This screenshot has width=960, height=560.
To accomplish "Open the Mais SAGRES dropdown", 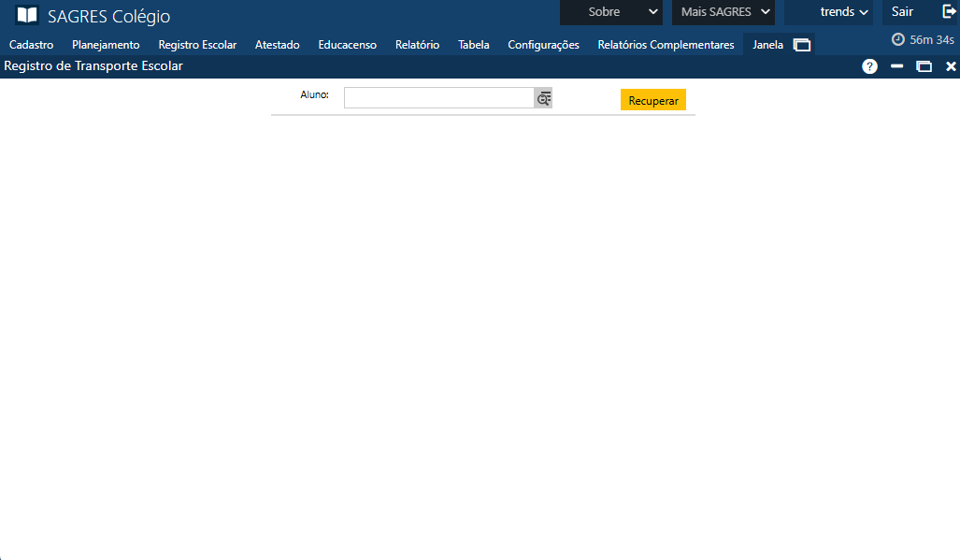I will tap(723, 12).
